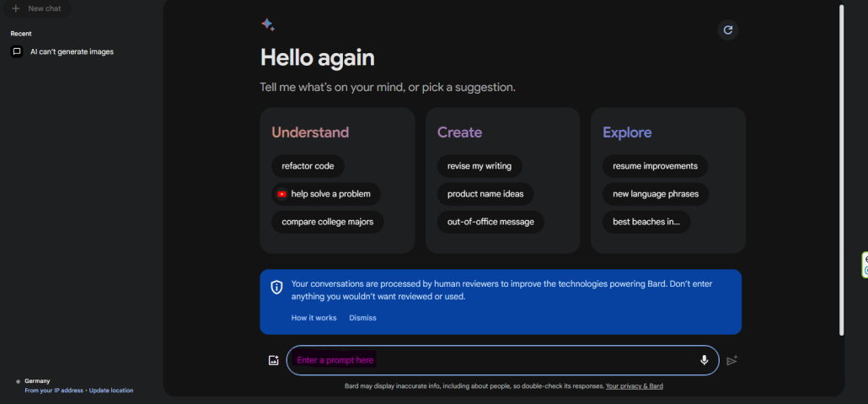Click the 'From your IP address' text
868x404 pixels.
[x=54, y=391]
